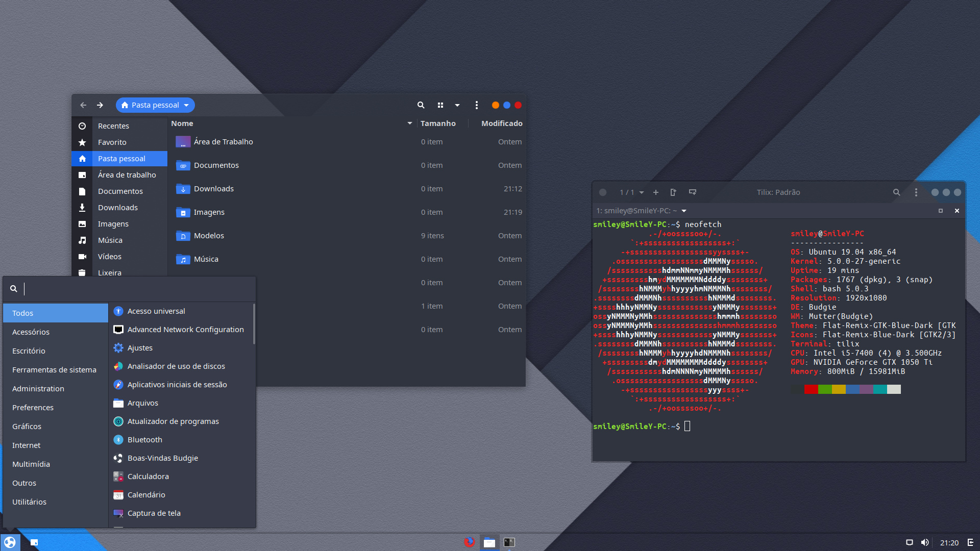Open Calculadora from application list
Screen dimensions: 980x551
148,477
